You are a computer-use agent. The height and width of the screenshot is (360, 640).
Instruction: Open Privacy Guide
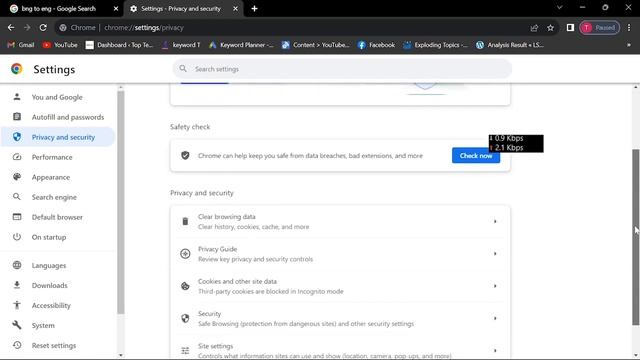pyautogui.click(x=340, y=254)
